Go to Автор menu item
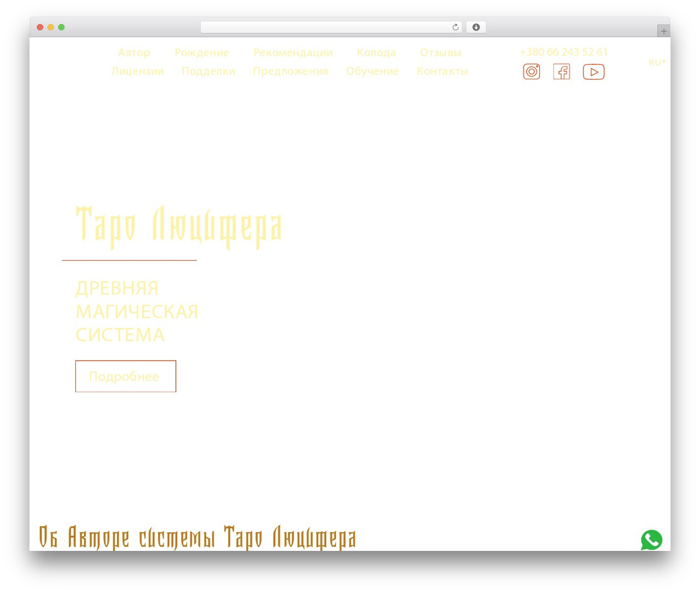The image size is (700, 593). pyautogui.click(x=134, y=53)
